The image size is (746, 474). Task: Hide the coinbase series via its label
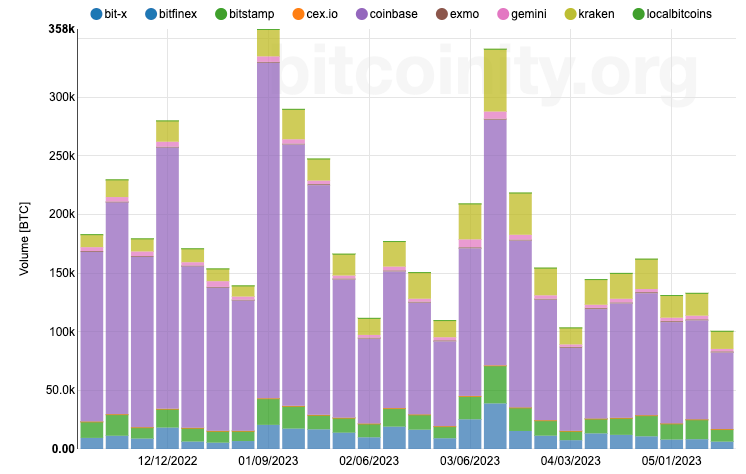tap(393, 14)
